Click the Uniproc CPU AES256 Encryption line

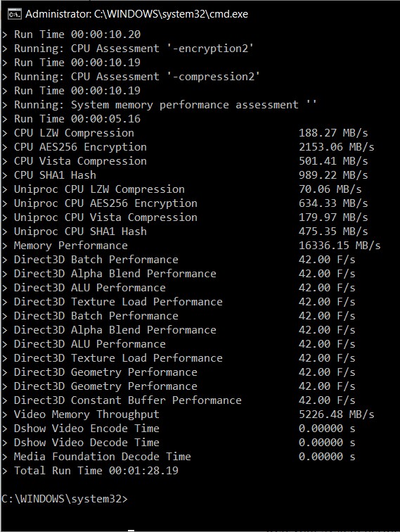tap(185, 203)
